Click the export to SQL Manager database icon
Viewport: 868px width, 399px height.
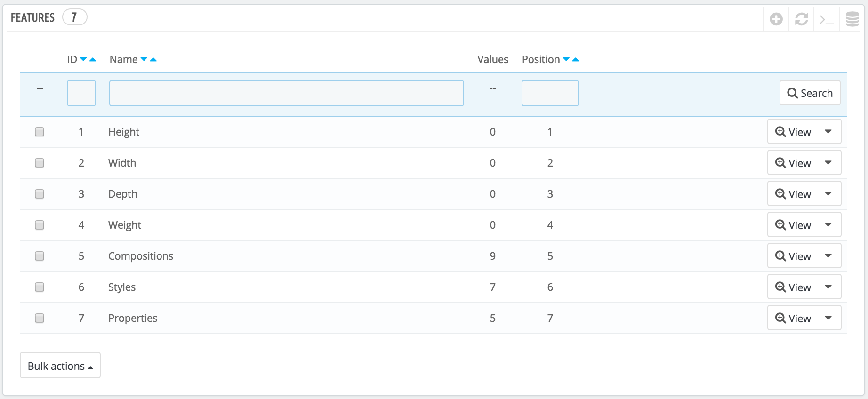click(852, 19)
